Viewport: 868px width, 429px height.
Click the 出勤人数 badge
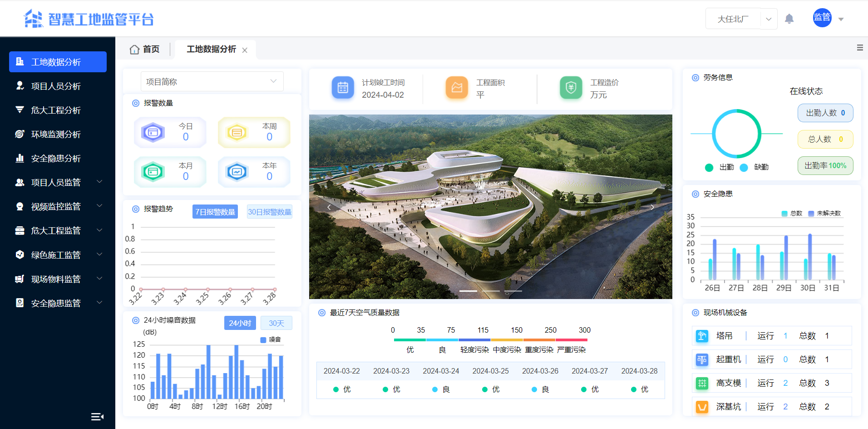(825, 113)
